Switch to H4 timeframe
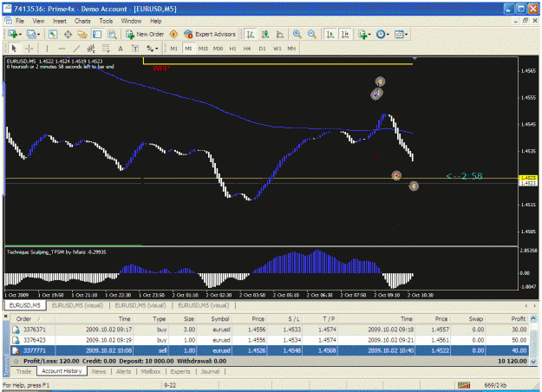The height and width of the screenshot is (392, 542). (247, 49)
